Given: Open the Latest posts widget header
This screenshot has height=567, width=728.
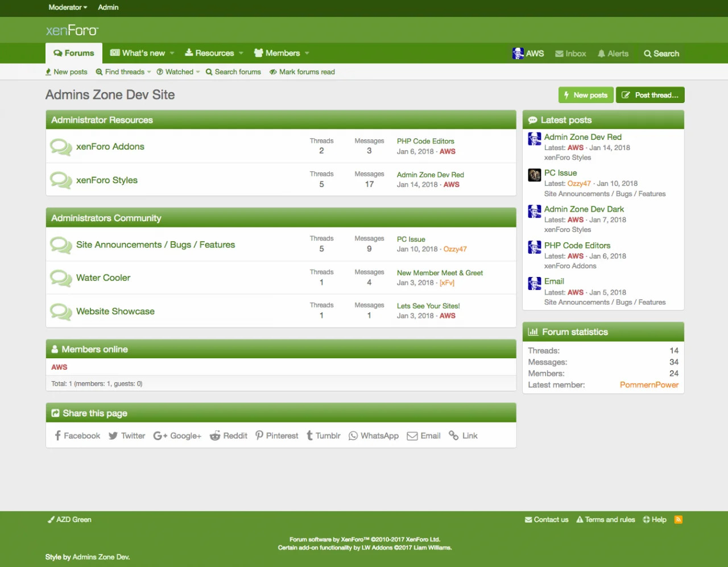Looking at the screenshot, I should [x=566, y=120].
